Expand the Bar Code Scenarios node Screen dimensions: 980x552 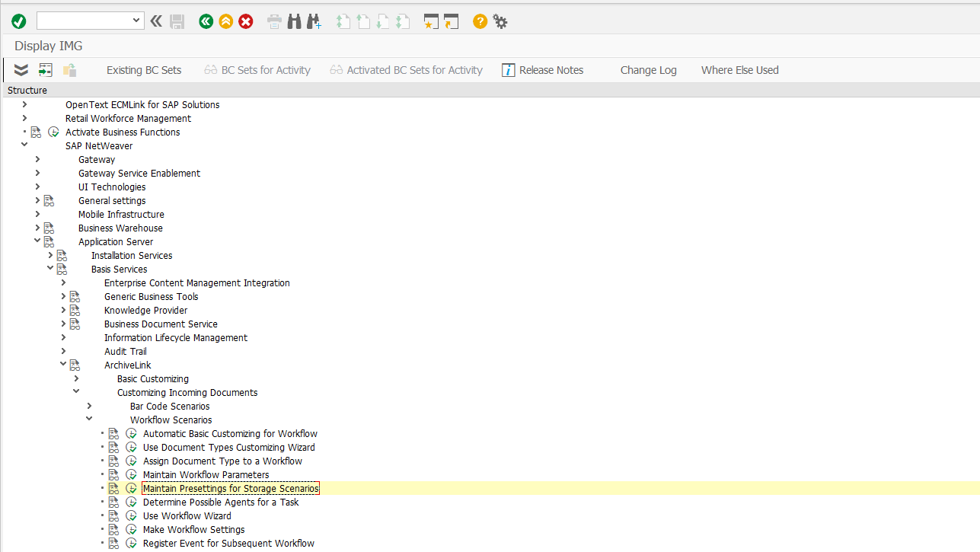pos(89,406)
